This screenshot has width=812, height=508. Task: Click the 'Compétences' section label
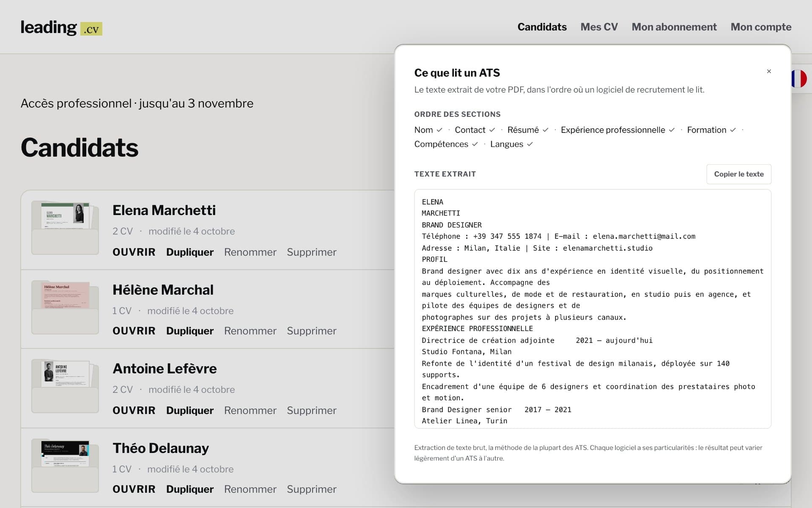click(441, 144)
